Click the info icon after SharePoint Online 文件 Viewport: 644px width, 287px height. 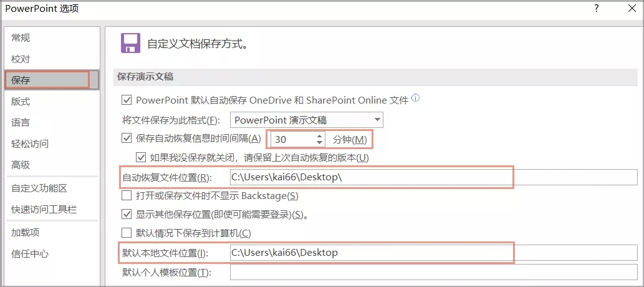click(x=416, y=99)
